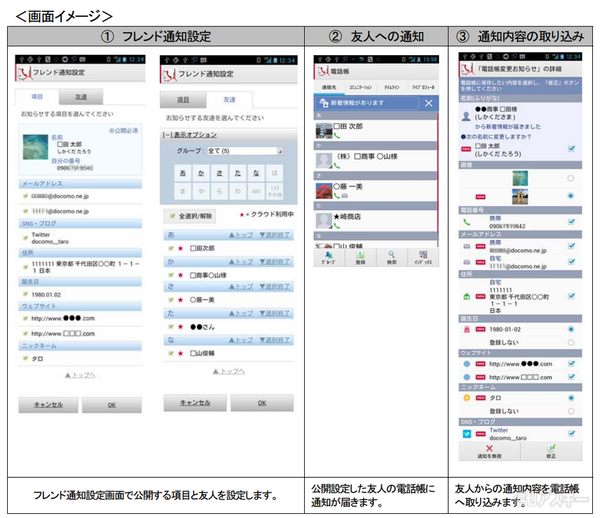This screenshot has width=600, height=518.
Task: Tap the globe icon beside http://www.□□□.com in detail
Action: click(x=466, y=377)
